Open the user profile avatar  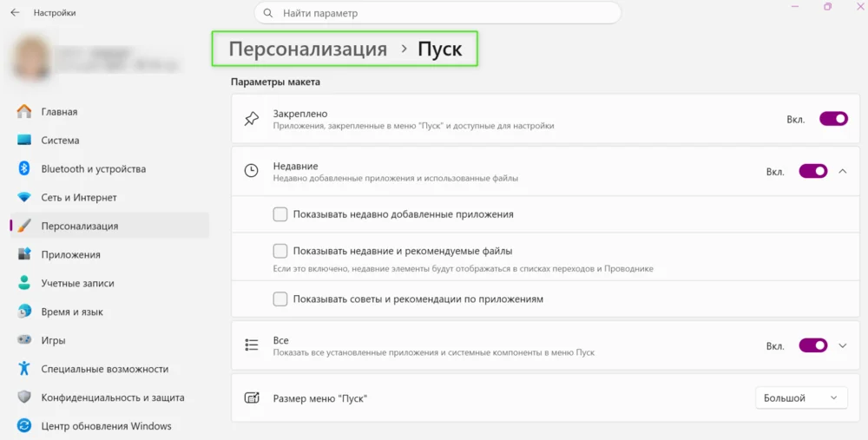pyautogui.click(x=31, y=57)
